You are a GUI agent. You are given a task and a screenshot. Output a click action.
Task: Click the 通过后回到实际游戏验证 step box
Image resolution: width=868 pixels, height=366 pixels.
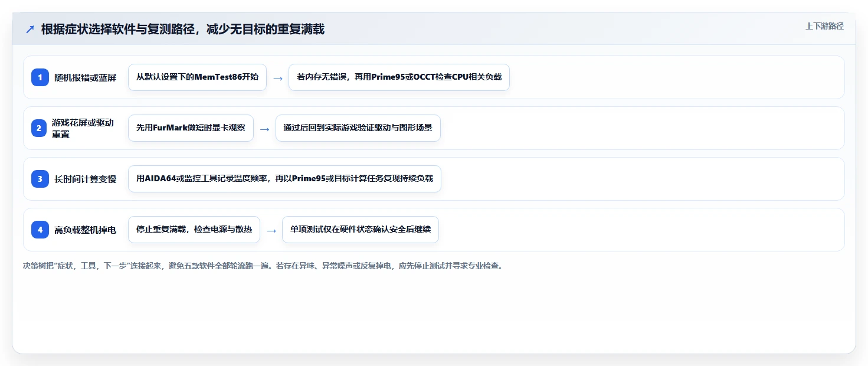(358, 128)
